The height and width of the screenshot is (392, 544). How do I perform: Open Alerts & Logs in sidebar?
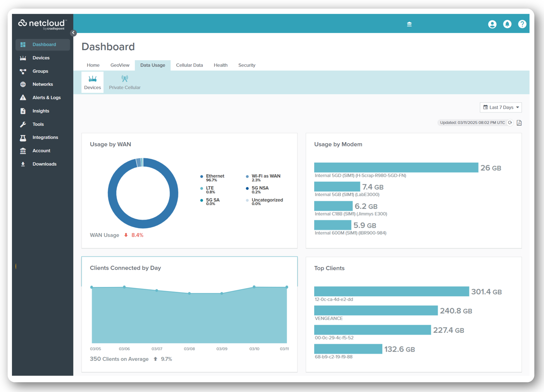[x=46, y=97]
